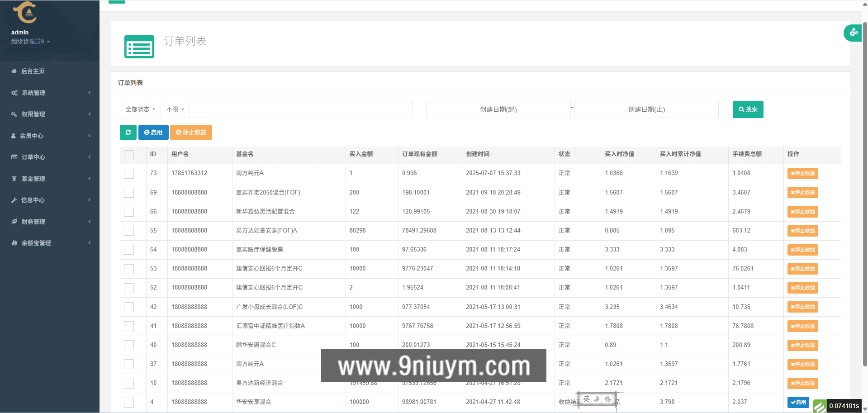
Task: Open the 后台主页 home page from sidebar
Action: click(32, 71)
